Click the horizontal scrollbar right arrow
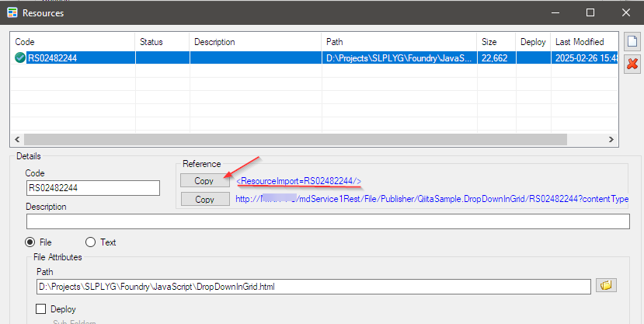This screenshot has height=324, width=644. point(611,139)
